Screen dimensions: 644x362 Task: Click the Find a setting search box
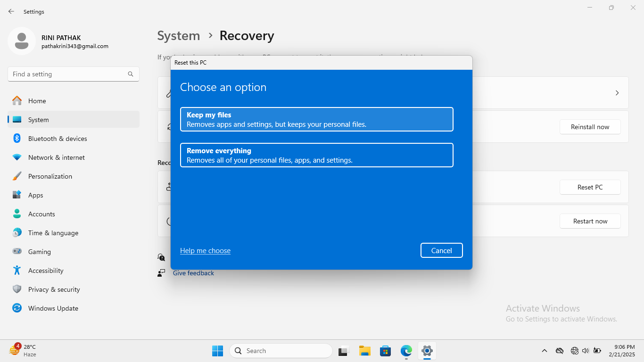pyautogui.click(x=68, y=74)
